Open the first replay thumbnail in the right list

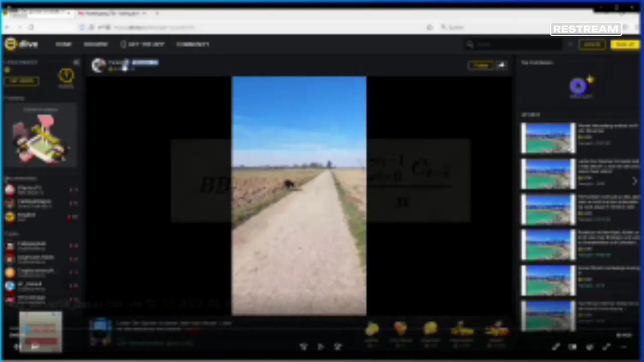point(548,138)
